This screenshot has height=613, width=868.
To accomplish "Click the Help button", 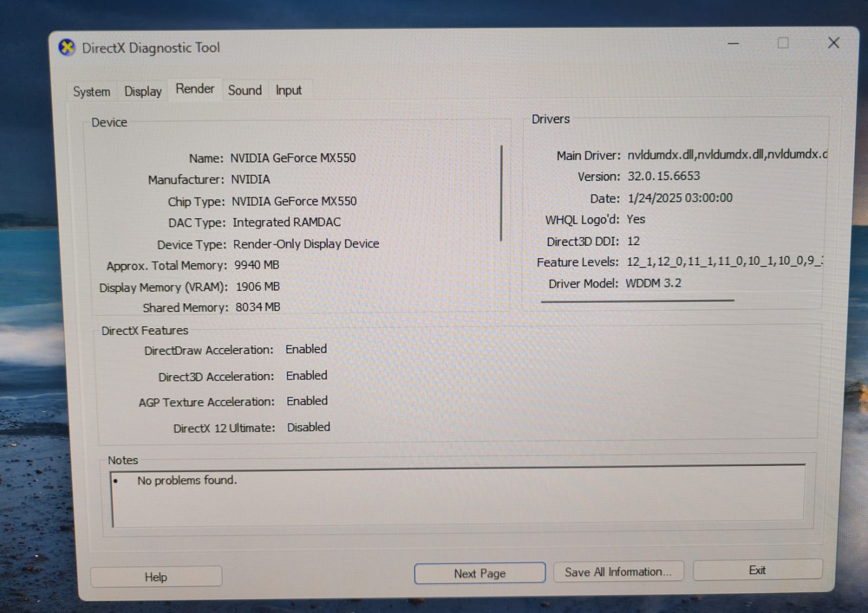I will [156, 577].
